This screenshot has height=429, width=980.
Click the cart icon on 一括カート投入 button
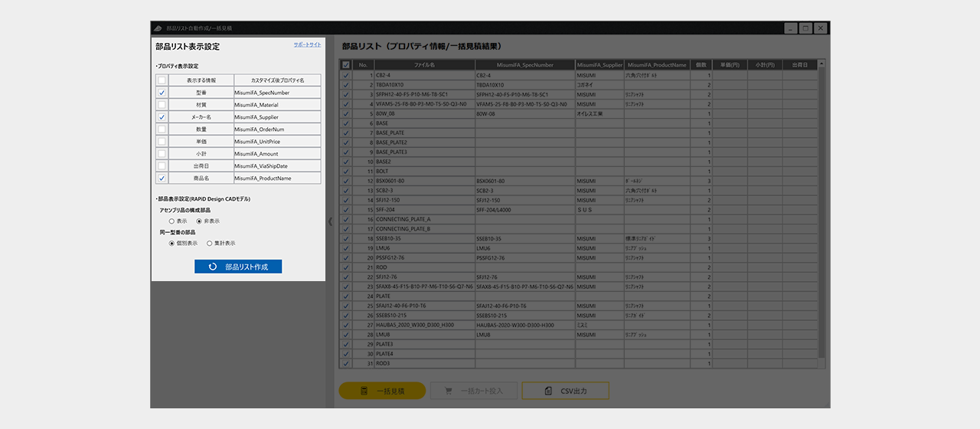[x=447, y=391]
